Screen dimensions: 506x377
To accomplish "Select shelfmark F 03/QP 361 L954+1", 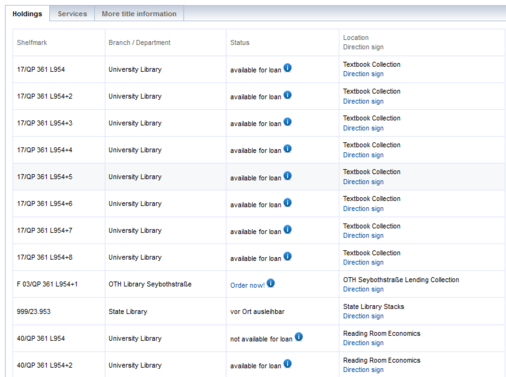I will coord(47,284).
